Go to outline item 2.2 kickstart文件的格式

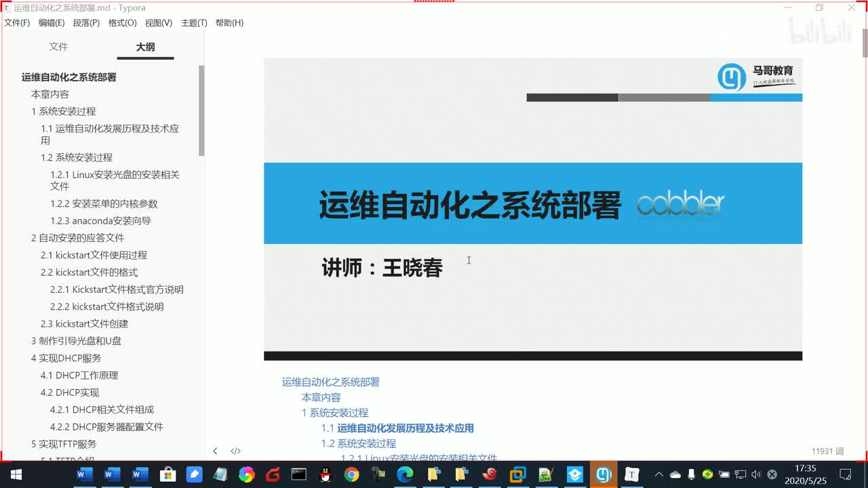[89, 272]
